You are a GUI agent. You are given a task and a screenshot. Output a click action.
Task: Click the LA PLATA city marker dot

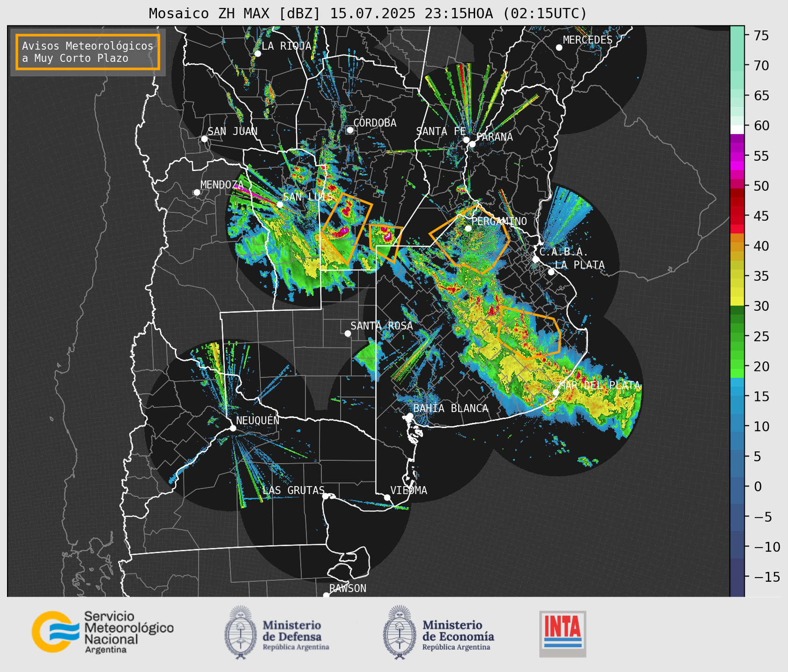[551, 272]
